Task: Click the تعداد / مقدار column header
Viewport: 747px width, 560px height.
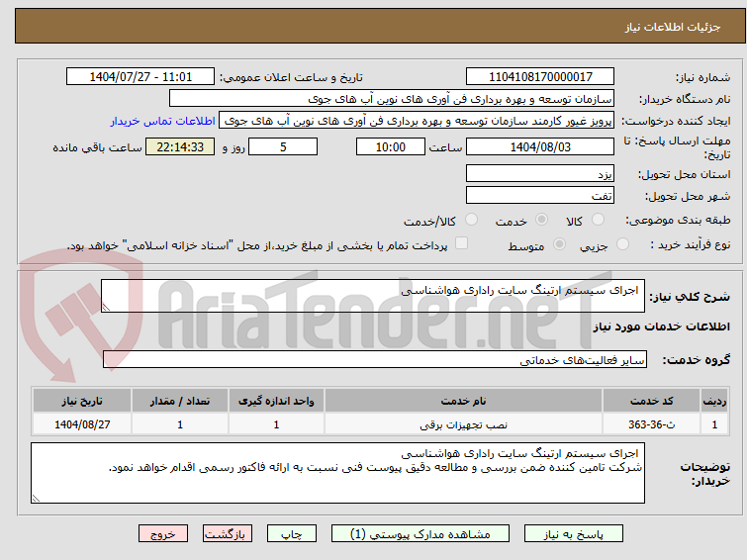Action: (180, 401)
